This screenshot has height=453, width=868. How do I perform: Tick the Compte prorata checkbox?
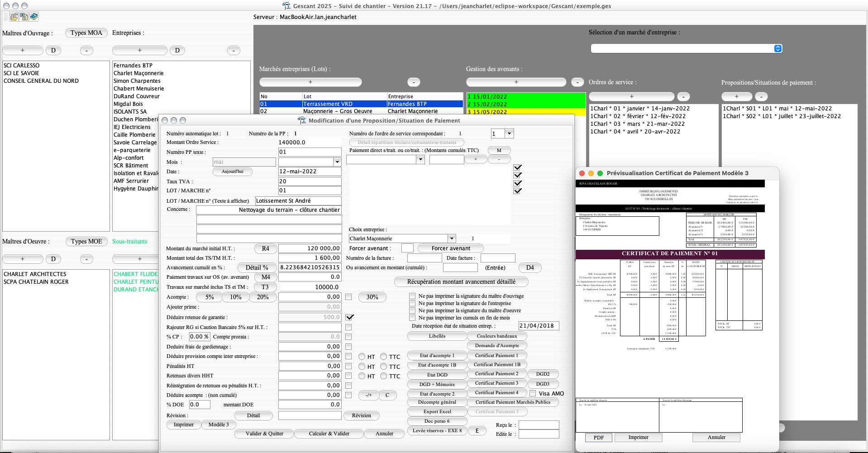tap(348, 337)
